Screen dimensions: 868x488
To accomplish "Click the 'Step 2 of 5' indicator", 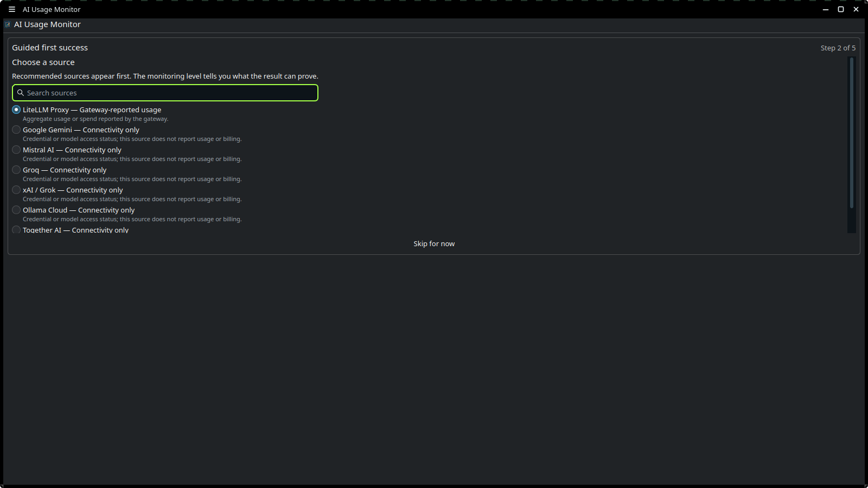I will pyautogui.click(x=838, y=48).
